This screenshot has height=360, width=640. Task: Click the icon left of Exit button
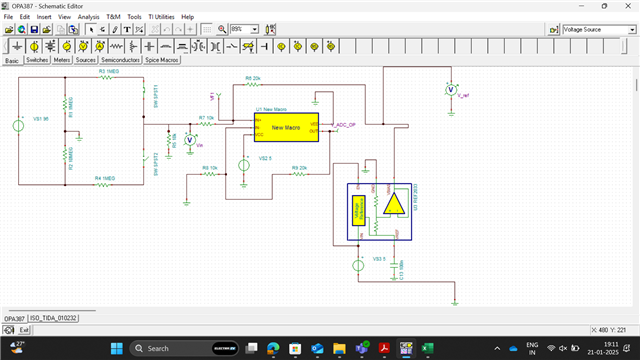(x=9, y=330)
